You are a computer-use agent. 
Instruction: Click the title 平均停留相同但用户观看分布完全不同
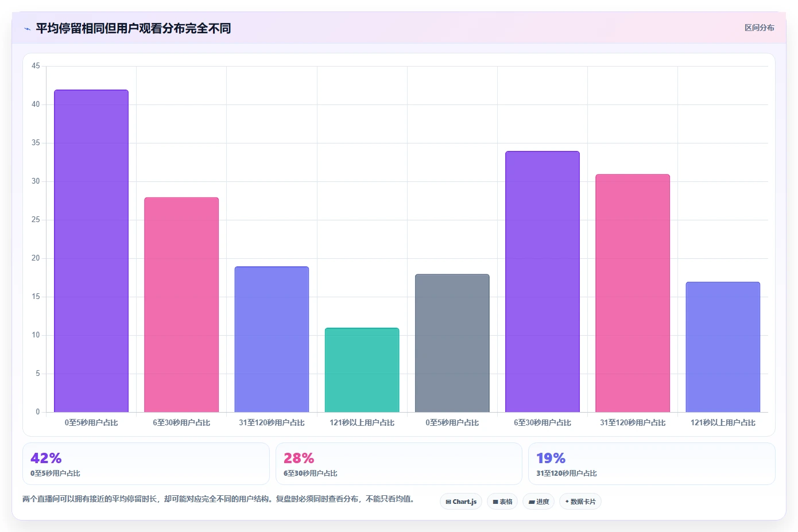[x=133, y=28]
